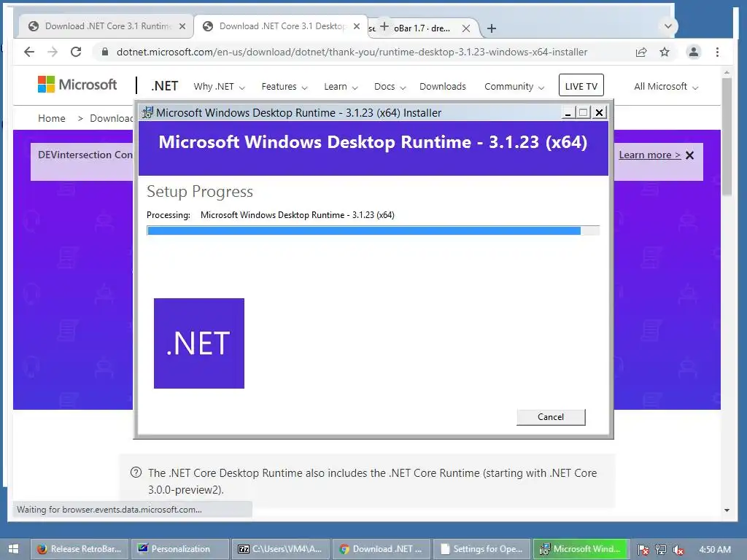
Task: Click the network tray icon
Action: [x=661, y=550]
